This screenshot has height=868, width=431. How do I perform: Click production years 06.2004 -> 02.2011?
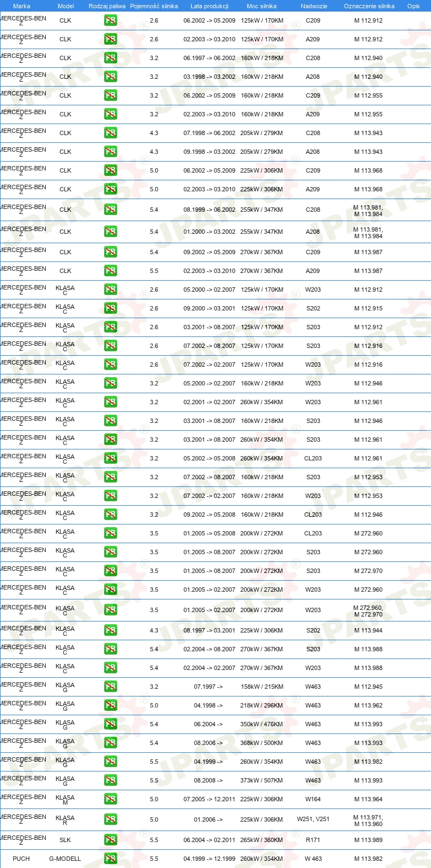(209, 840)
